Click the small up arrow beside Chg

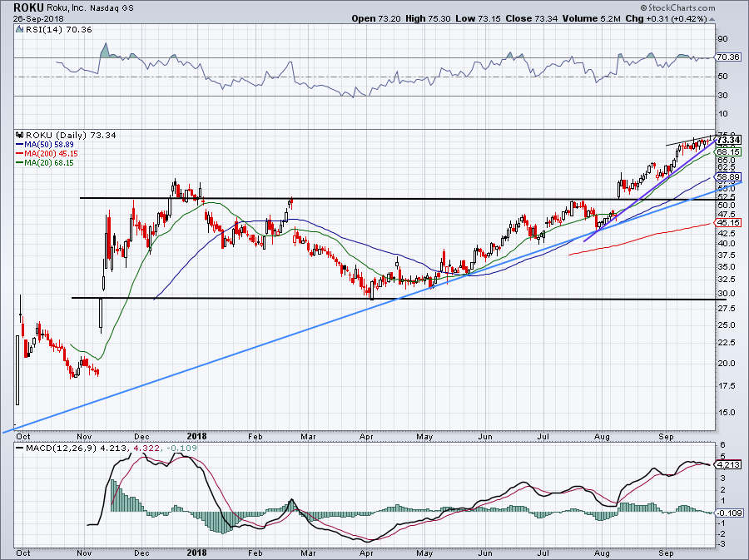(x=712, y=20)
